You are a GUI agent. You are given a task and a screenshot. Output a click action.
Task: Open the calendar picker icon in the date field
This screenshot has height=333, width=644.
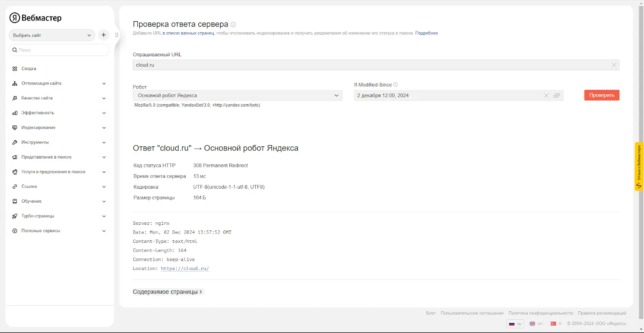click(557, 96)
